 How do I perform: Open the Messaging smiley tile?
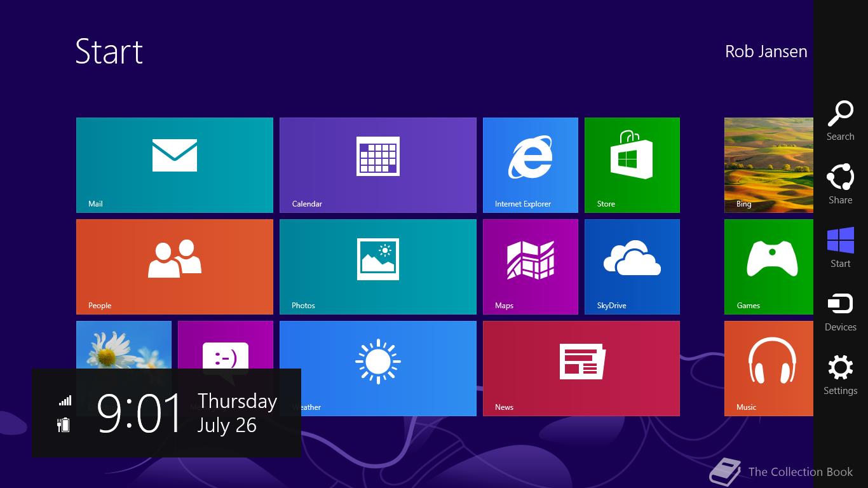point(226,344)
